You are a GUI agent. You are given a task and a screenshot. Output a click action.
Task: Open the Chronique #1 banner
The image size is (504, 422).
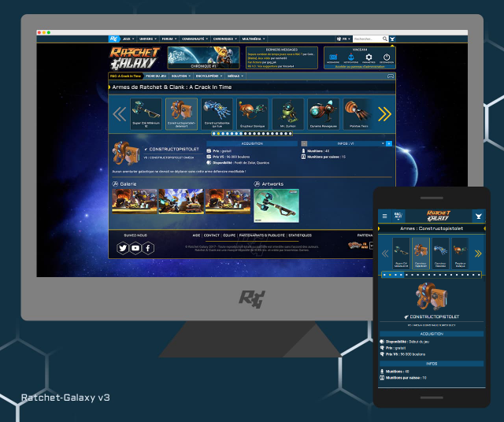[204, 57]
